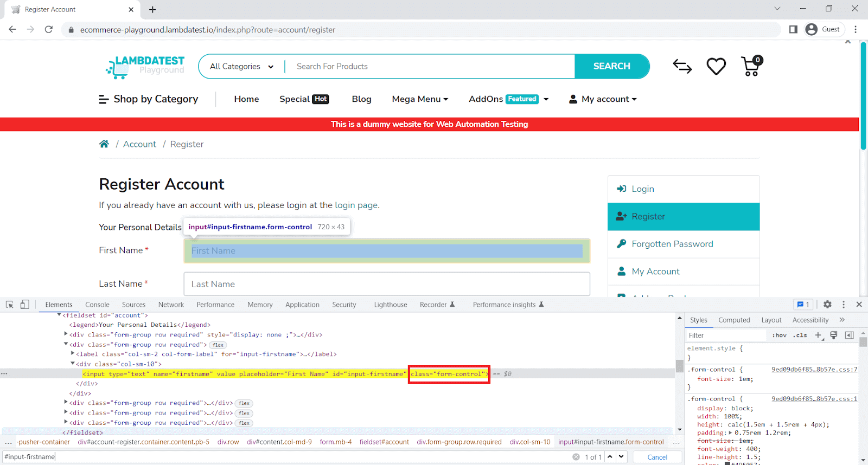The height and width of the screenshot is (465, 868).
Task: Jump to next search result arrow
Action: (x=622, y=457)
